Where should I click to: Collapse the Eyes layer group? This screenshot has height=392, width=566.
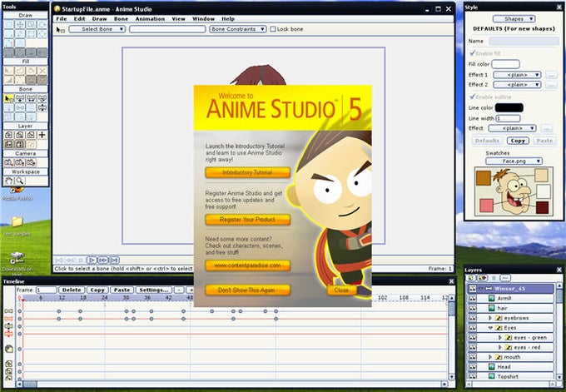[490, 328]
